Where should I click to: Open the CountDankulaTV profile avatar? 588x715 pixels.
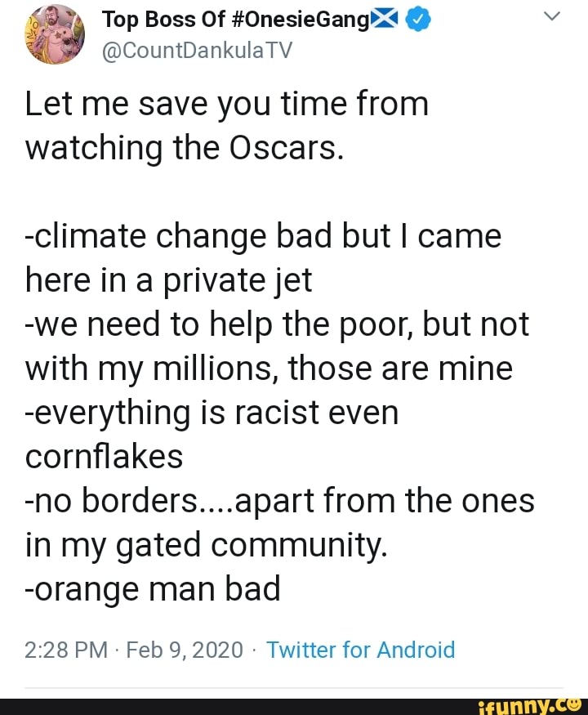click(x=56, y=35)
